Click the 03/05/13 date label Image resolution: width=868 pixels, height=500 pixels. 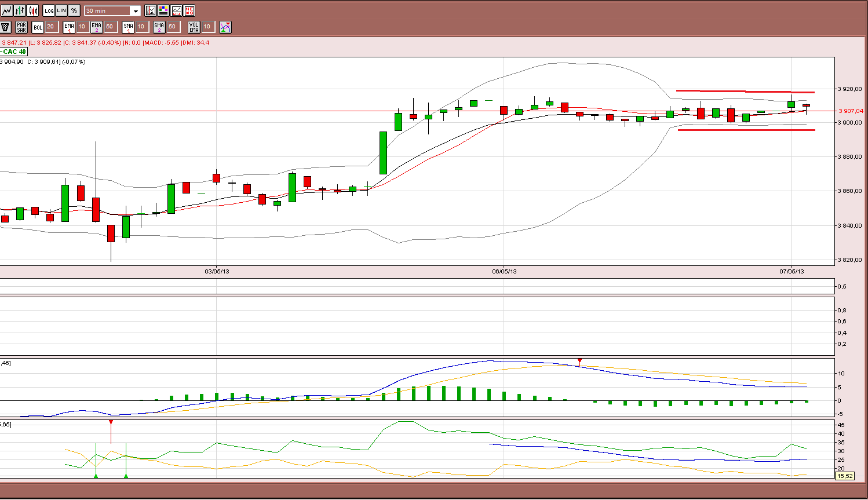point(217,271)
